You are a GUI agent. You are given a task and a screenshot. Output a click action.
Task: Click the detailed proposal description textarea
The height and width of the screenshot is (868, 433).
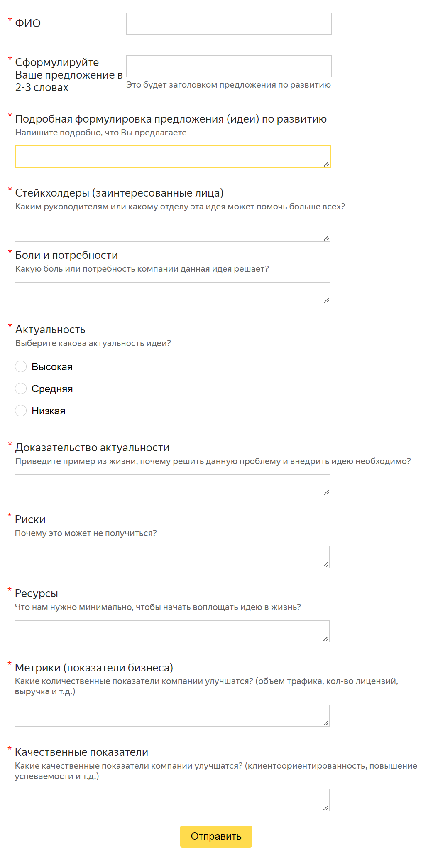172,157
